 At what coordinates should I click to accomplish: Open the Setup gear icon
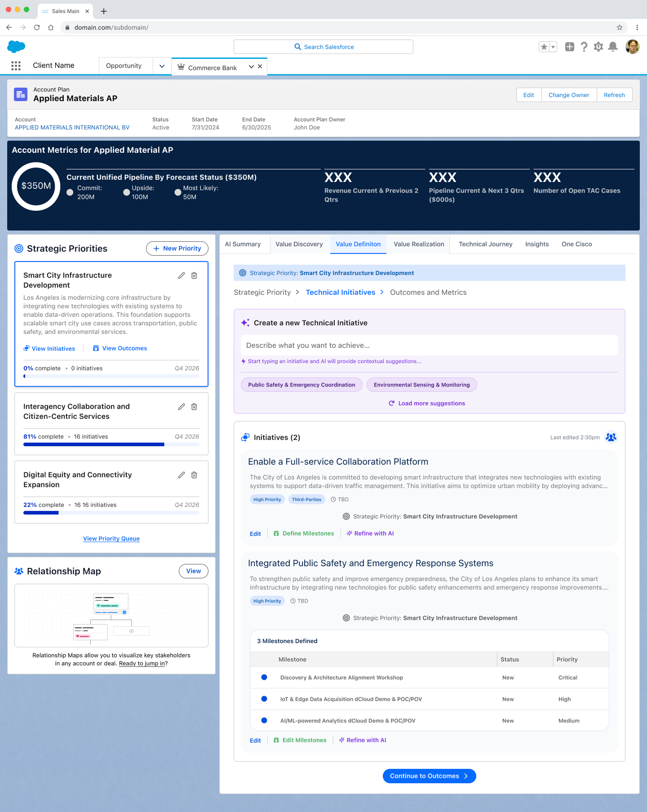tap(598, 47)
